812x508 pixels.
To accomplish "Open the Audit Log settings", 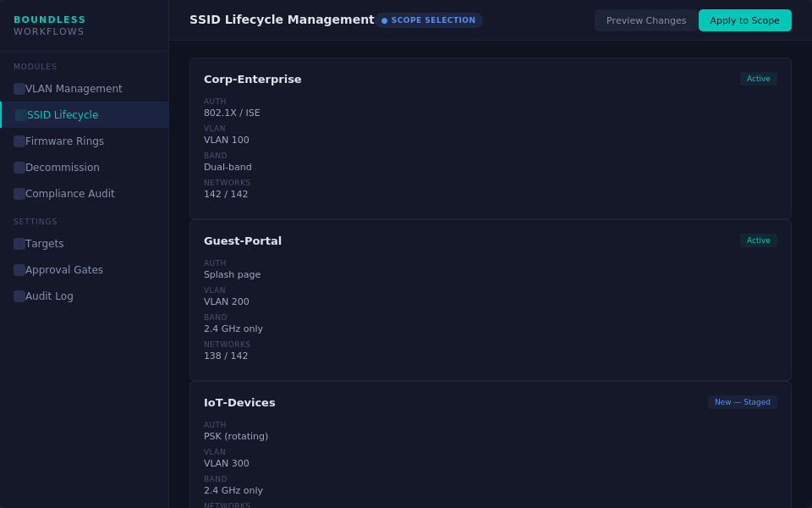I will click(49, 296).
